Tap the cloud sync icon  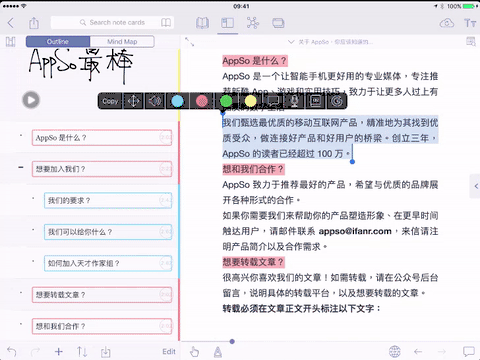pyautogui.click(x=447, y=23)
